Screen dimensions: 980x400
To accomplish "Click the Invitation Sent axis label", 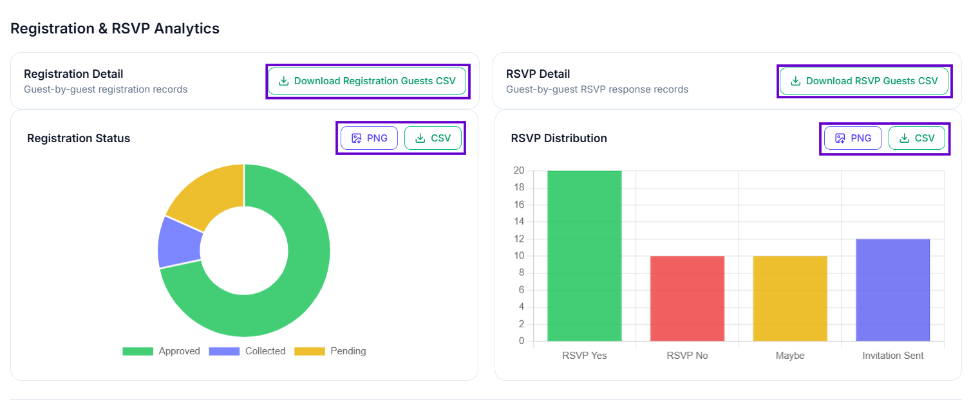I will [x=893, y=356].
